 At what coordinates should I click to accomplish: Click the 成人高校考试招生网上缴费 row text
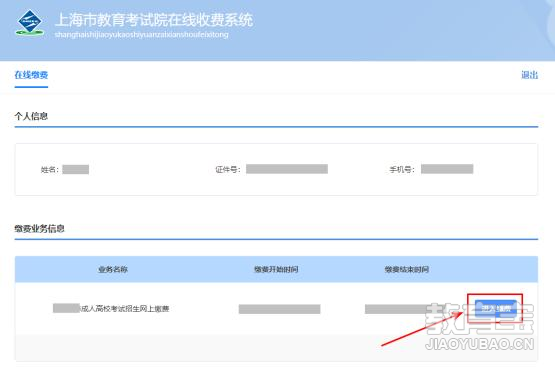coord(125,309)
